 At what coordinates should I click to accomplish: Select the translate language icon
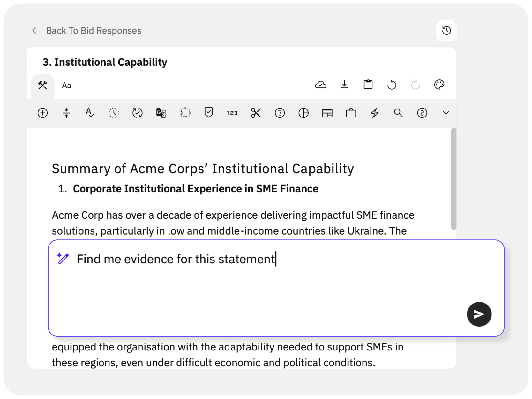[x=161, y=113]
